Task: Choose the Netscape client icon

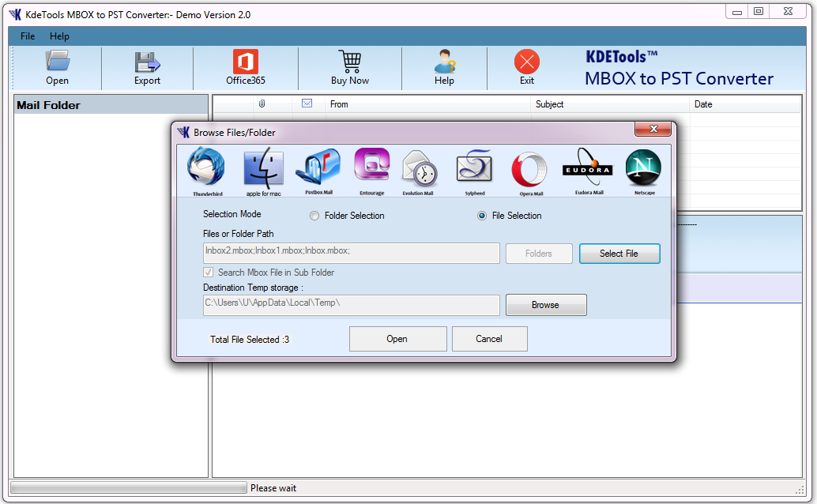Action: point(643,169)
